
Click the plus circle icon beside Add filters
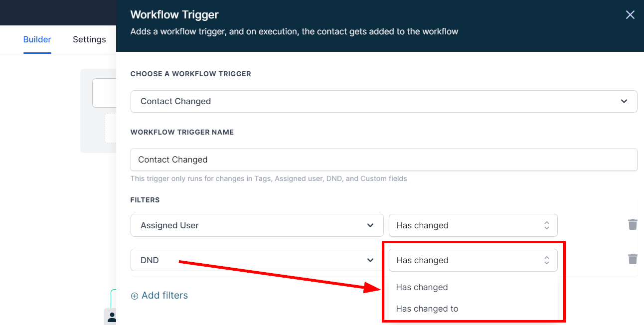(134, 296)
